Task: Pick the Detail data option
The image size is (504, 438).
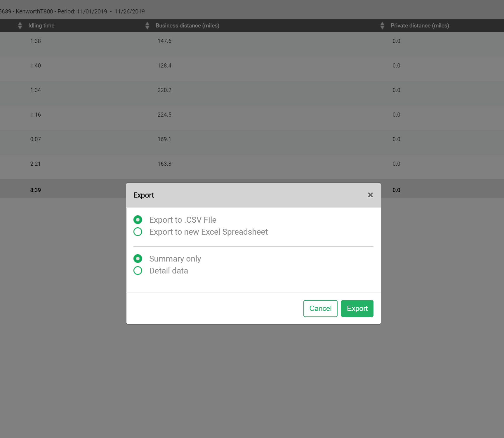Action: [x=138, y=271]
